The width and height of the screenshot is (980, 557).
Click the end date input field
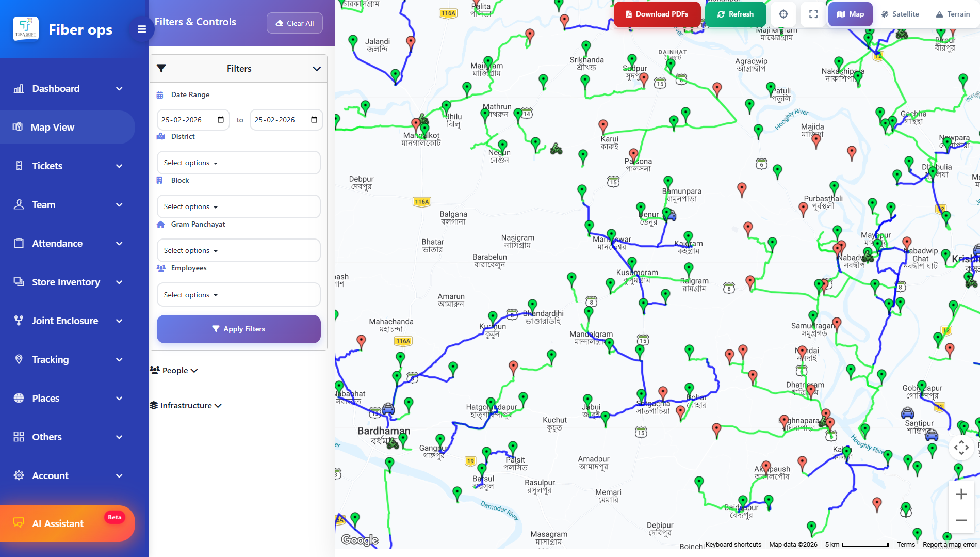pyautogui.click(x=281, y=120)
